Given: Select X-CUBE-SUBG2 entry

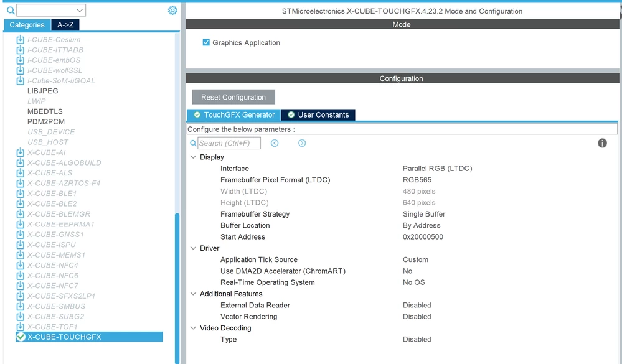Looking at the screenshot, I should tap(55, 317).
